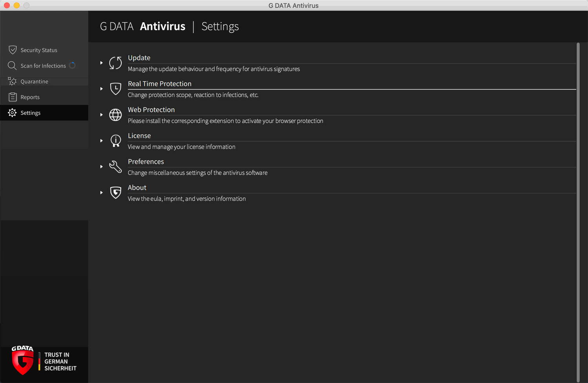Go to Scan for Infections
Image resolution: width=588 pixels, height=383 pixels.
click(43, 66)
